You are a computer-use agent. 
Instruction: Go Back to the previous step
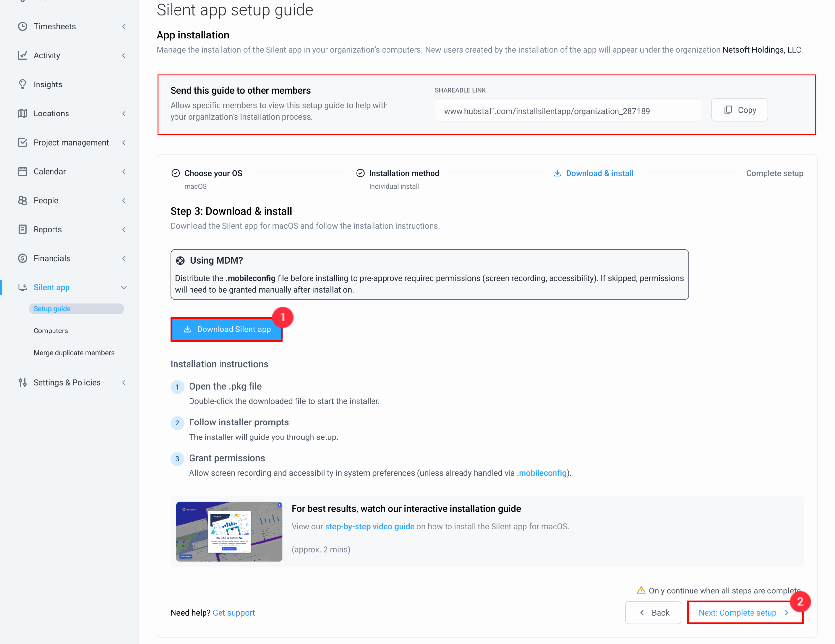pos(653,613)
